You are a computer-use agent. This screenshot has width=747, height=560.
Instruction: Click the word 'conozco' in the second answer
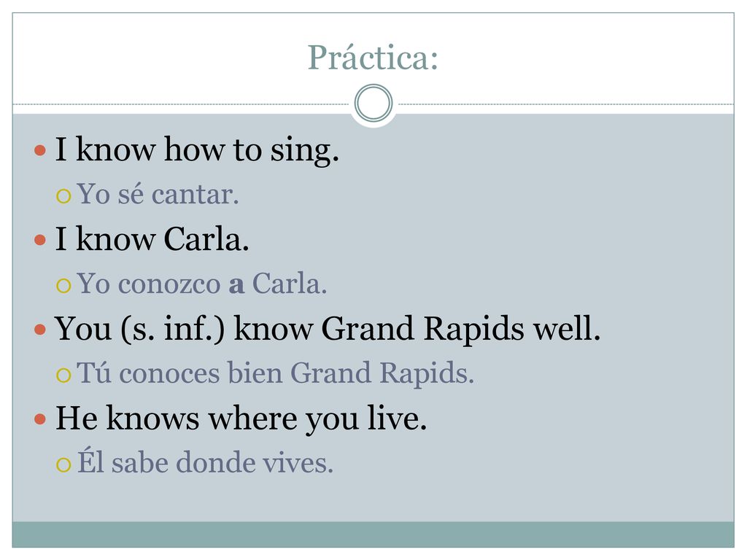tap(169, 285)
